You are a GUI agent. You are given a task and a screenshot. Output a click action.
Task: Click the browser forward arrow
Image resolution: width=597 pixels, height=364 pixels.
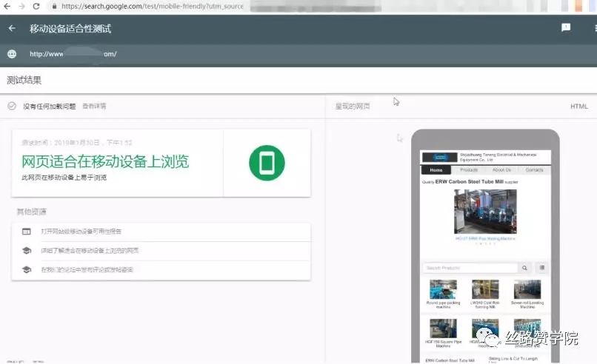[20, 6]
